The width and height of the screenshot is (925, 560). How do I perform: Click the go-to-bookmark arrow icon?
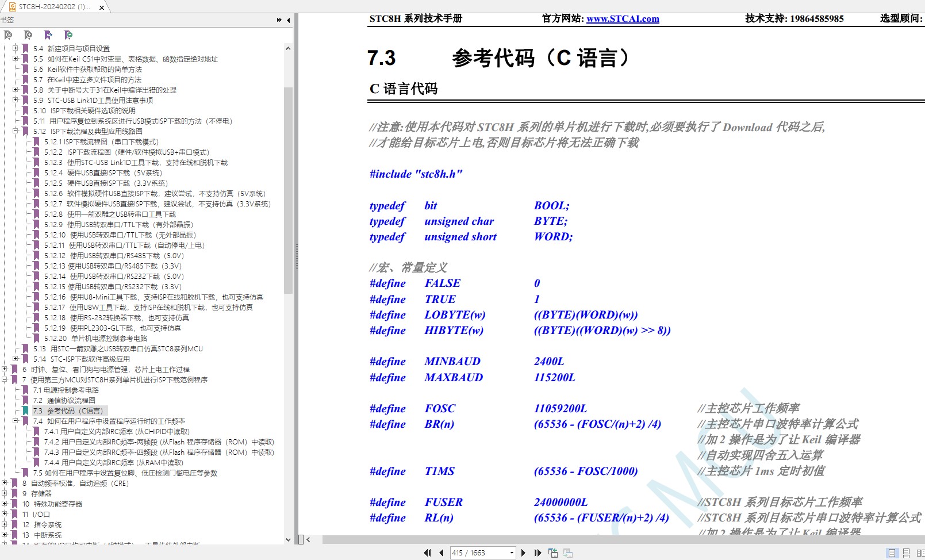pyautogui.click(x=48, y=35)
